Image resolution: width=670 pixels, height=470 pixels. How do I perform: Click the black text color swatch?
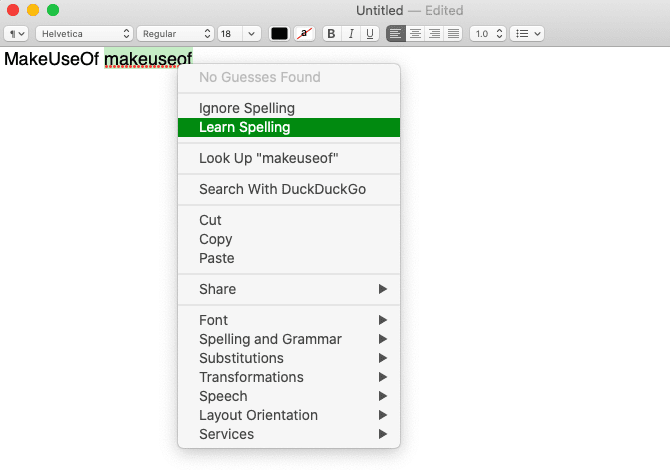279,34
